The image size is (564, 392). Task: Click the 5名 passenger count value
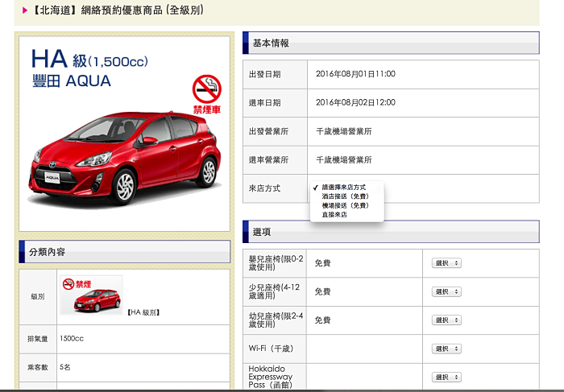pos(65,367)
